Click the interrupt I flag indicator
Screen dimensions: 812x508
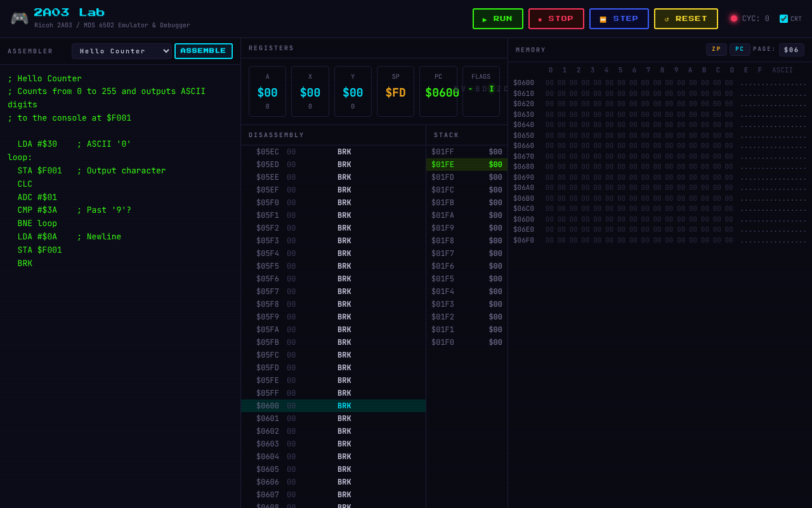coord(491,90)
